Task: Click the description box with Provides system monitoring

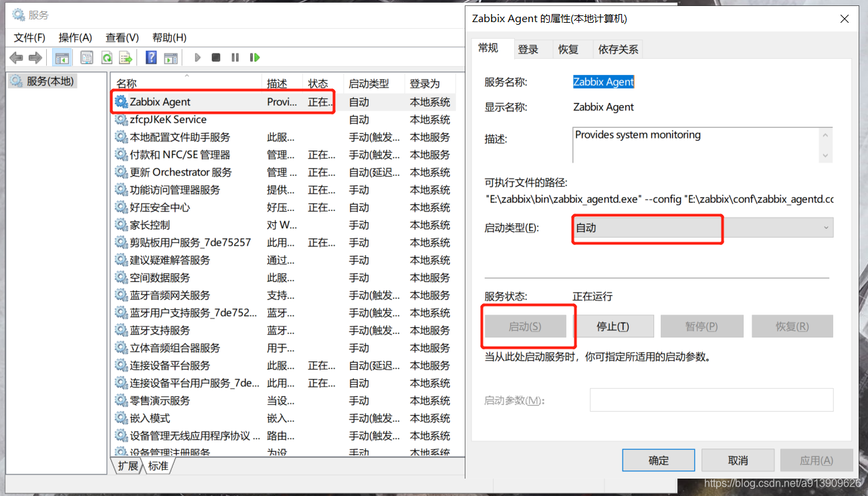Action: click(x=695, y=145)
